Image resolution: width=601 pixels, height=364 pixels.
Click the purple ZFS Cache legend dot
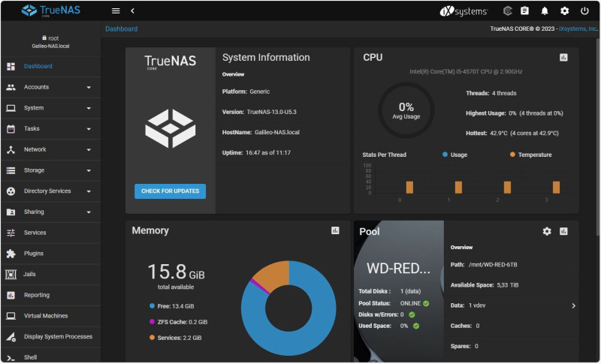(152, 322)
